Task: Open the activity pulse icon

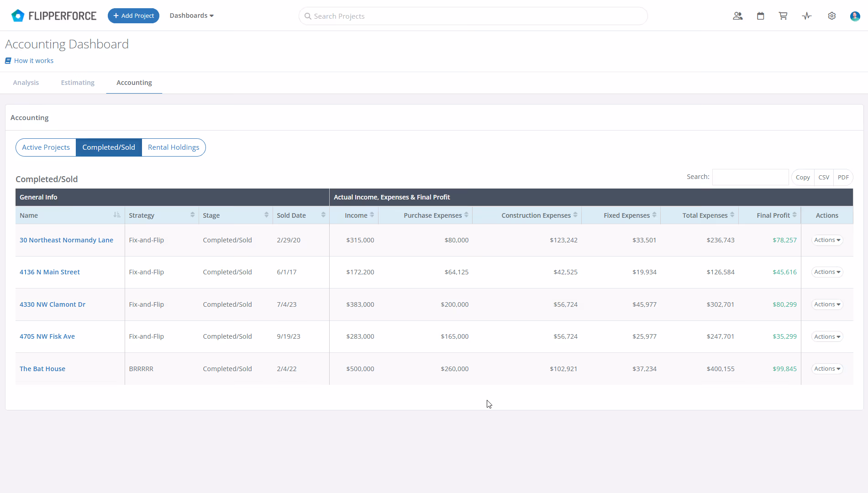Action: click(x=807, y=16)
